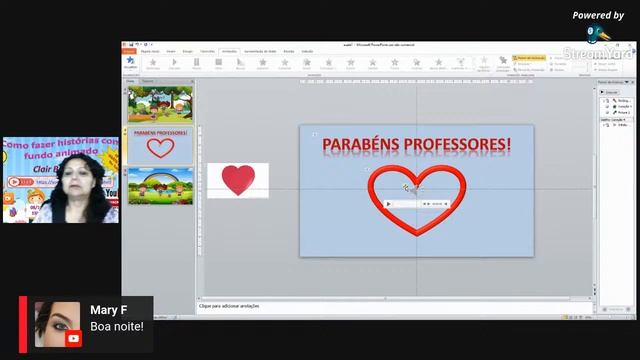Image resolution: width=640 pixels, height=360 pixels.
Task: Open the Parabéns Professores slide thumbnail
Action: coord(160,145)
